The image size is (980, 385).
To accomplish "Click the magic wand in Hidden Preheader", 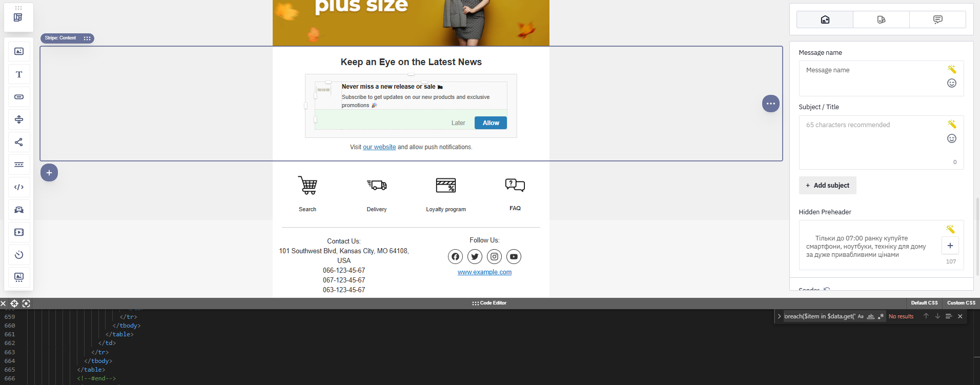I will point(950,229).
